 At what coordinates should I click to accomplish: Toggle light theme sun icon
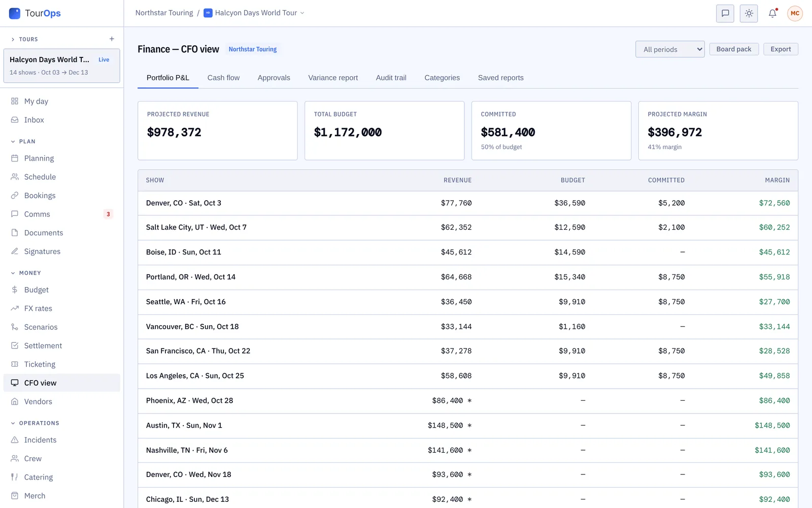749,14
